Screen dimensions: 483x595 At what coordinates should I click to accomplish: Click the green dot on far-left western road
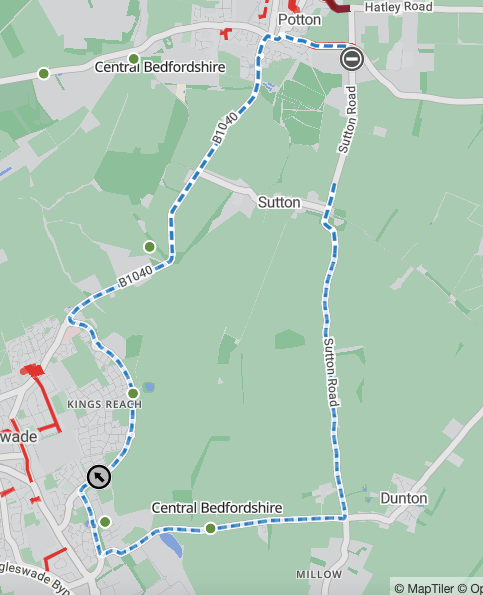click(44, 73)
